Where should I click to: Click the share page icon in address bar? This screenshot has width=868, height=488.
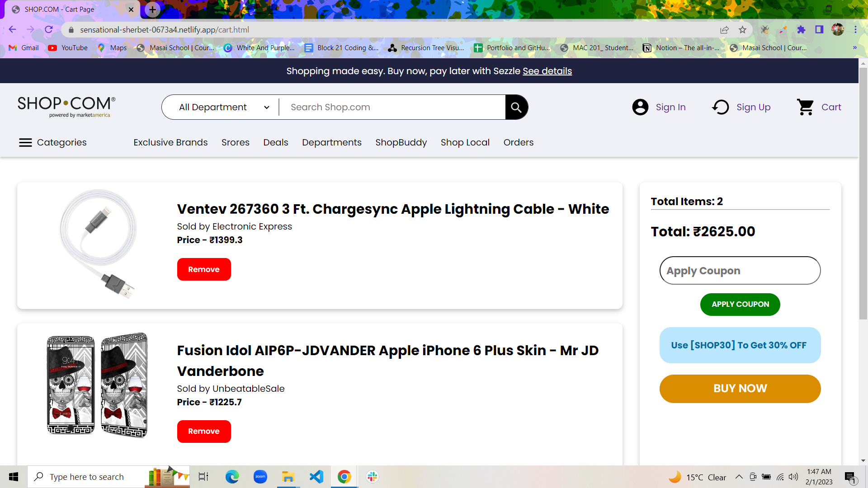point(724,30)
